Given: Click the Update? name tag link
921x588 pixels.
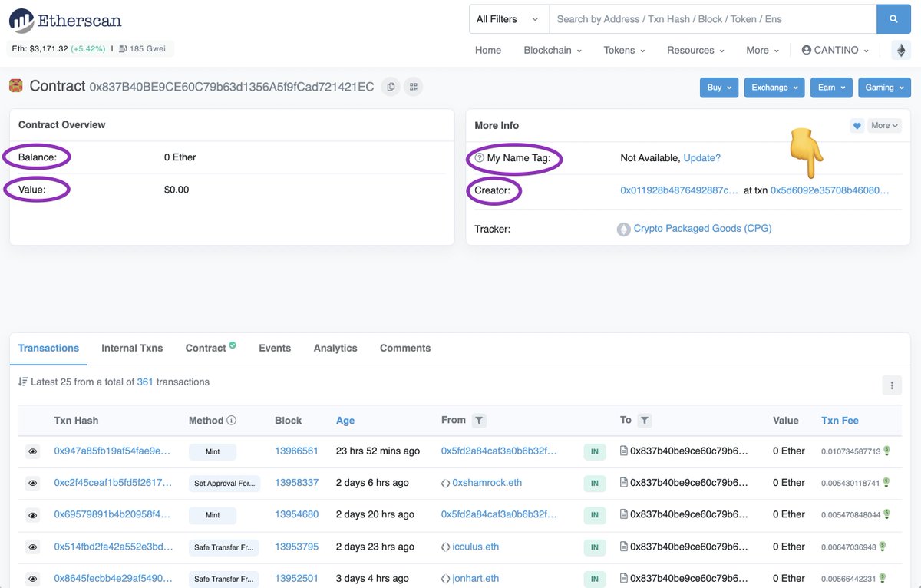Looking at the screenshot, I should pos(701,158).
